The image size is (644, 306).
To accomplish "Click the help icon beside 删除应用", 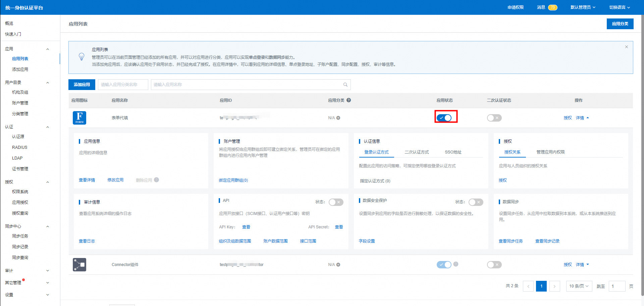I will click(x=157, y=180).
